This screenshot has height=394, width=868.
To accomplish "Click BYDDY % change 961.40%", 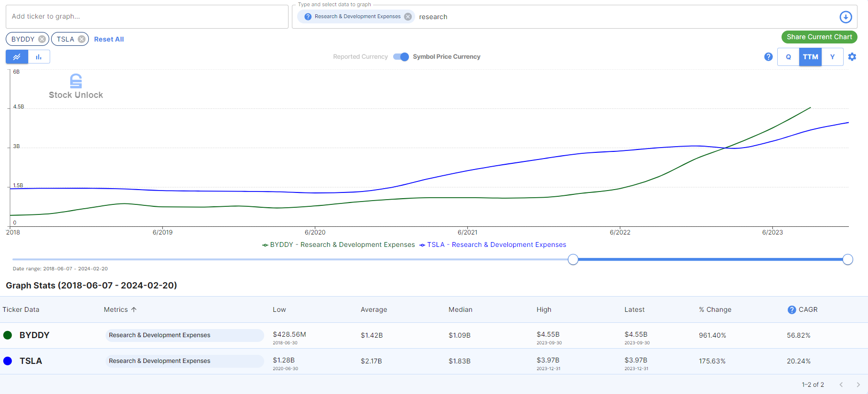I will click(x=712, y=335).
